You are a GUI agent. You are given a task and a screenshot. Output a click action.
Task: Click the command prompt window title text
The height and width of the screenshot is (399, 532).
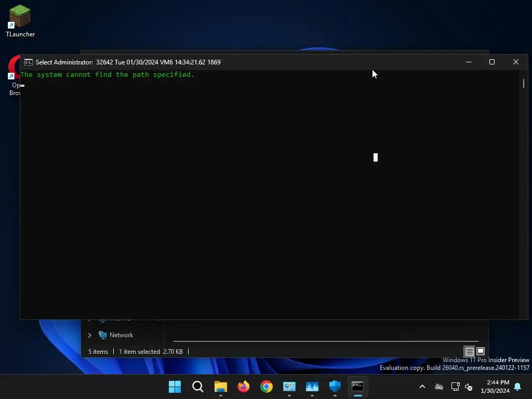(128, 62)
